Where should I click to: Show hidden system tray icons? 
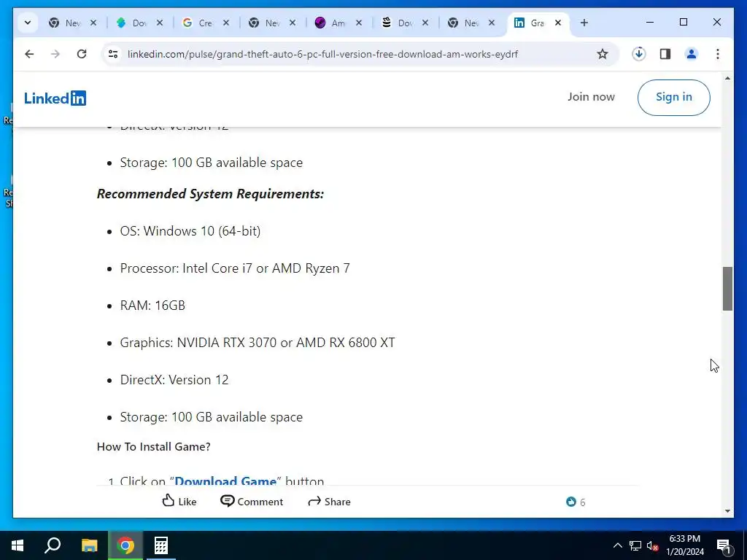(x=617, y=545)
